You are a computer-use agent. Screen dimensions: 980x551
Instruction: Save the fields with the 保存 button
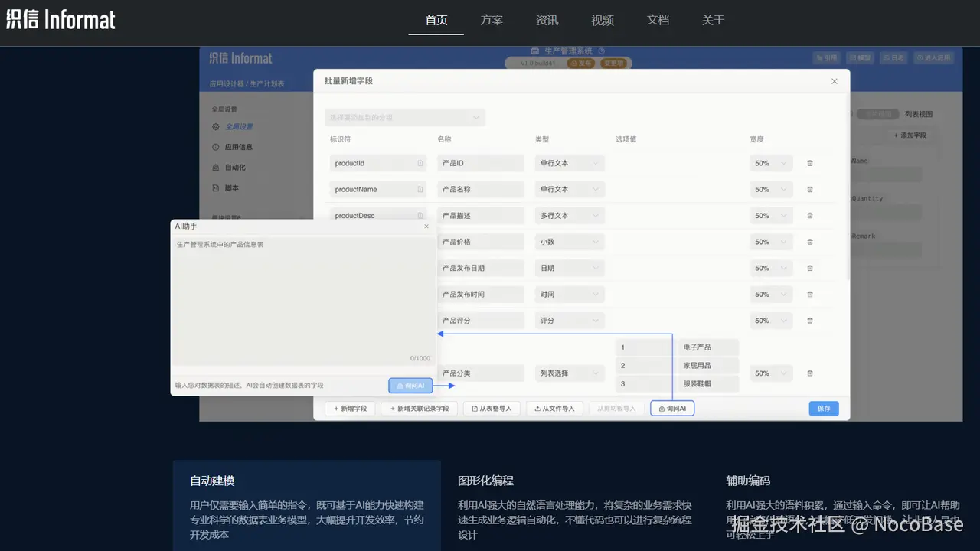pos(823,408)
